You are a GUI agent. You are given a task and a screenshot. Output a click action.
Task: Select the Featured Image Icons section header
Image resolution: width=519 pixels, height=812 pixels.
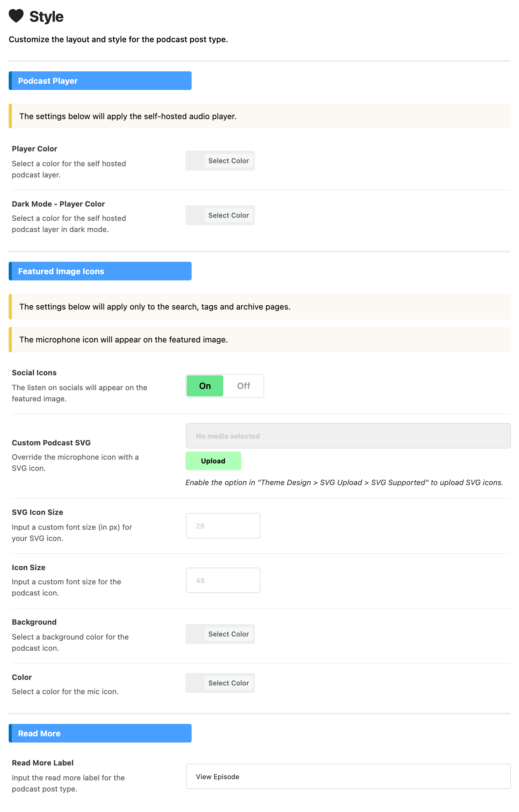100,271
